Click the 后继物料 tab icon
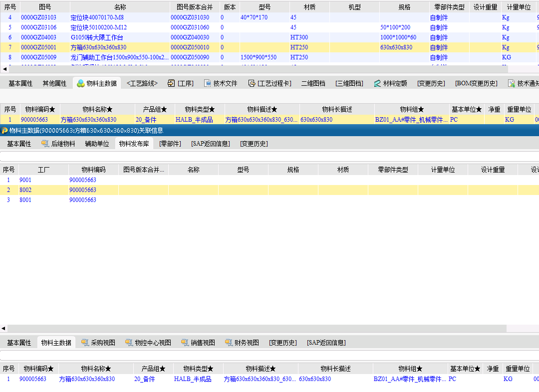The height and width of the screenshot is (392, 539). (45, 144)
